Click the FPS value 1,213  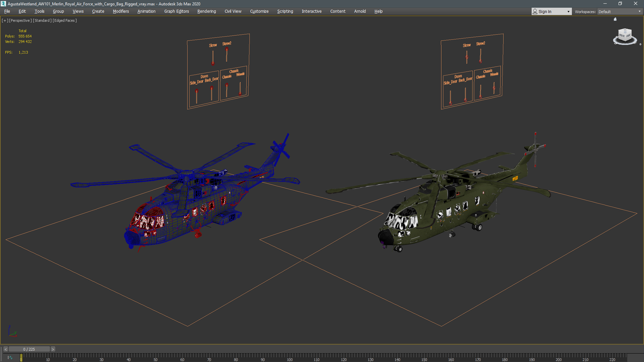23,52
